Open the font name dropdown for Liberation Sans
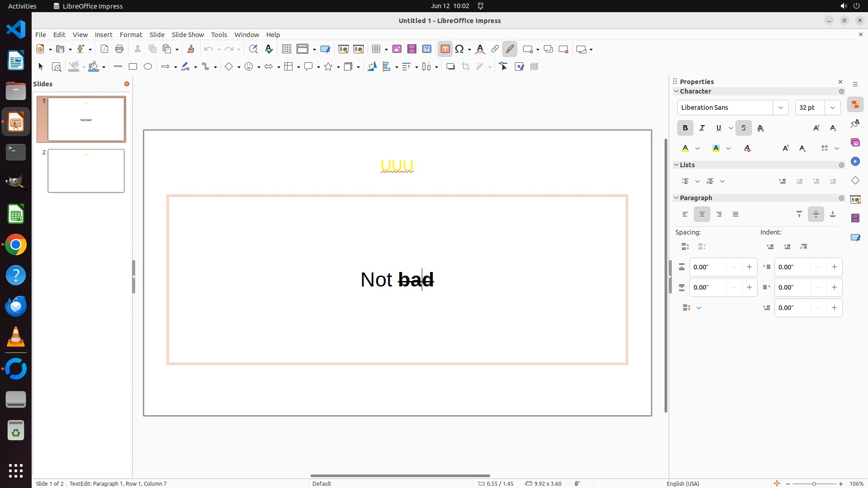 click(780, 108)
